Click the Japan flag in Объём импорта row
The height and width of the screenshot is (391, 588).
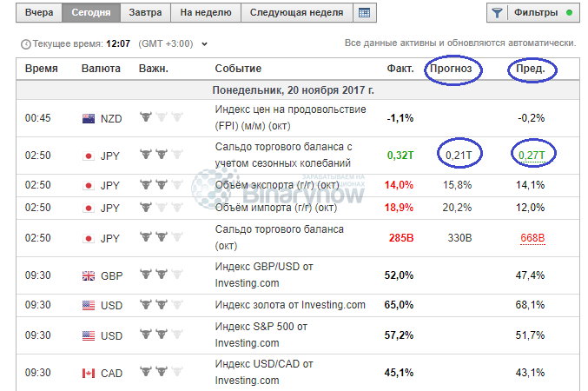point(89,208)
